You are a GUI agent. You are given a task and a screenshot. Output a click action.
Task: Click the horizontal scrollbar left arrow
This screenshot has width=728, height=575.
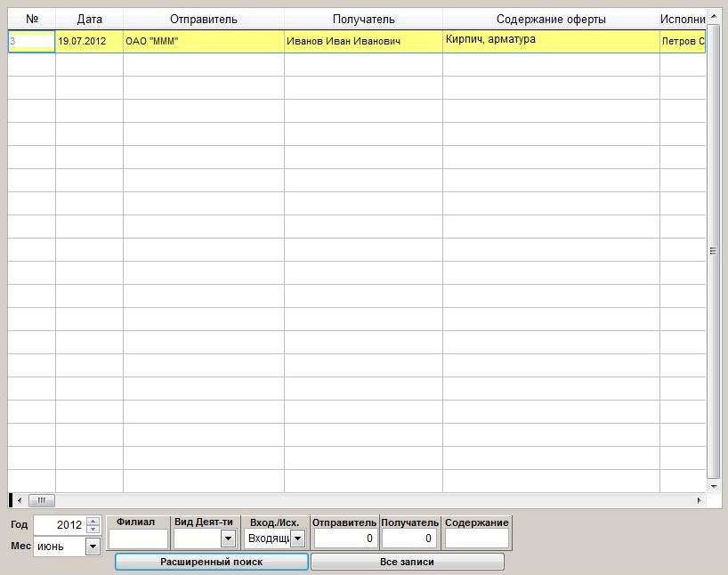[x=19, y=500]
